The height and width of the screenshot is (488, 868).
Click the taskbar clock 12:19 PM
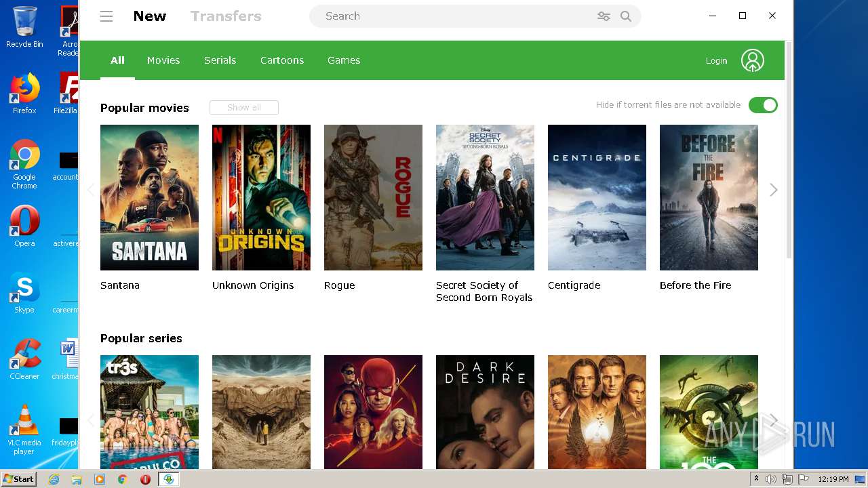pyautogui.click(x=833, y=479)
